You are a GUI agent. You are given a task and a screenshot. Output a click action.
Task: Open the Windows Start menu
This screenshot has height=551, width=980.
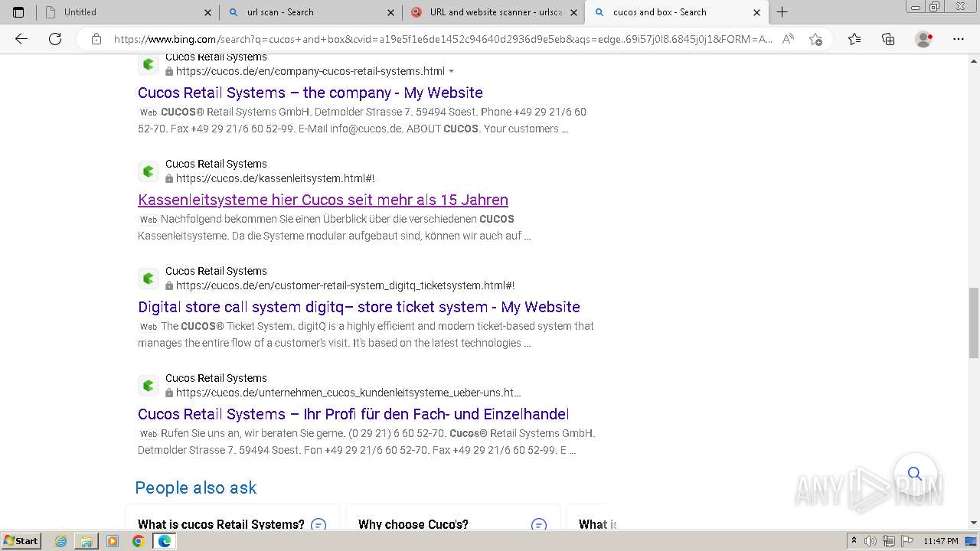coord(21,541)
